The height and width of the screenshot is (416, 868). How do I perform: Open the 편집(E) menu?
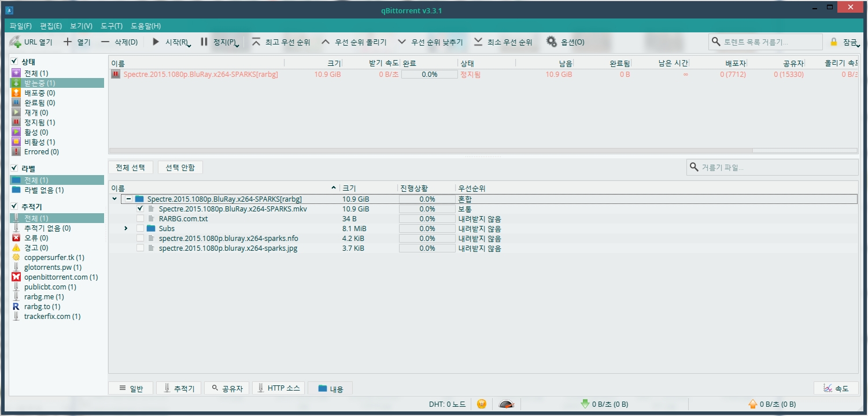[x=51, y=26]
